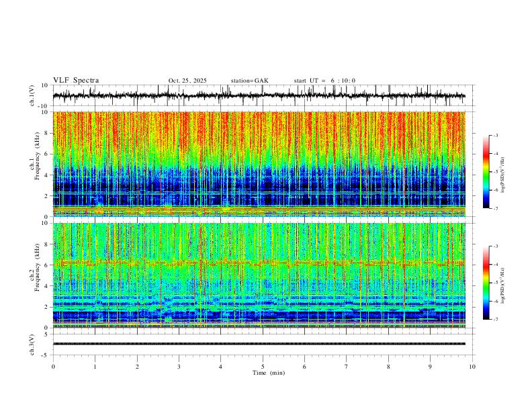Click the "-7" label on ch.1 colorbar
This screenshot has height=411, width=532.
[495, 208]
